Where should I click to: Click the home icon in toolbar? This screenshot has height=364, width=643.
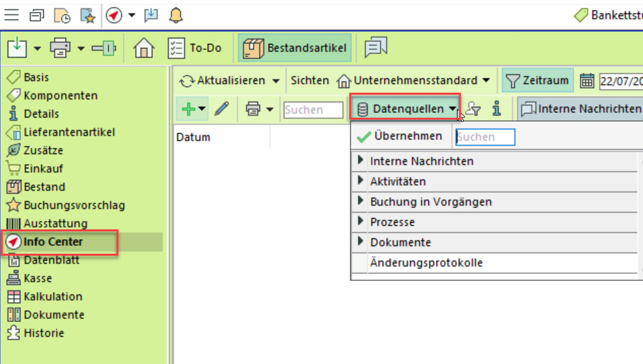pos(143,48)
